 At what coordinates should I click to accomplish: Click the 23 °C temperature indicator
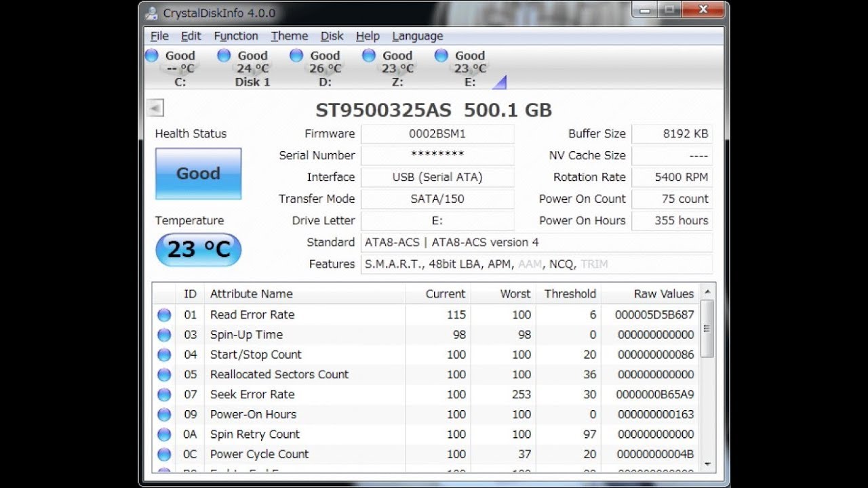click(198, 249)
